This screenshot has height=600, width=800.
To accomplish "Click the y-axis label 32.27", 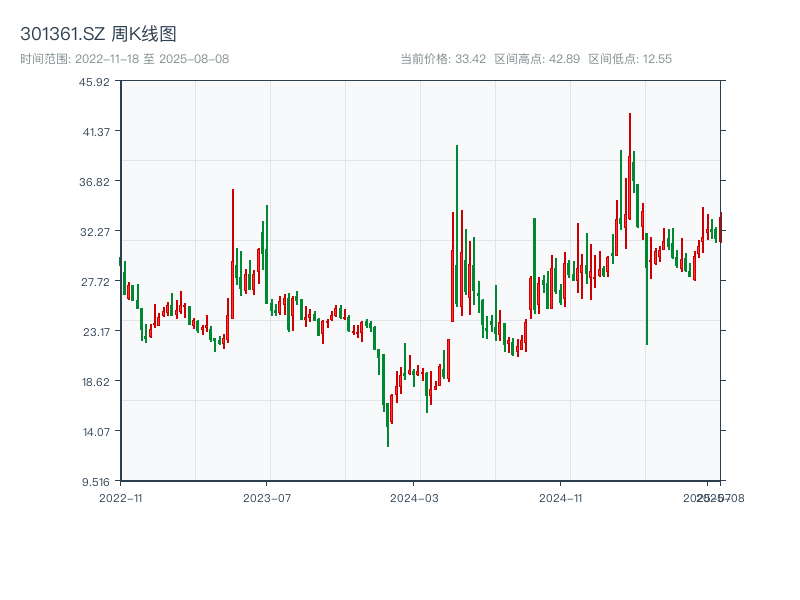I will (x=95, y=232).
